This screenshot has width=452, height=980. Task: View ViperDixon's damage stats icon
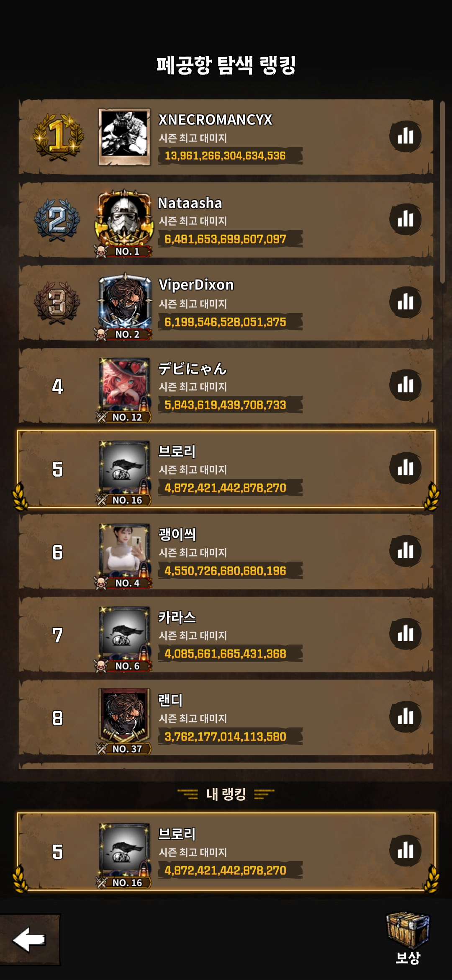(x=405, y=302)
